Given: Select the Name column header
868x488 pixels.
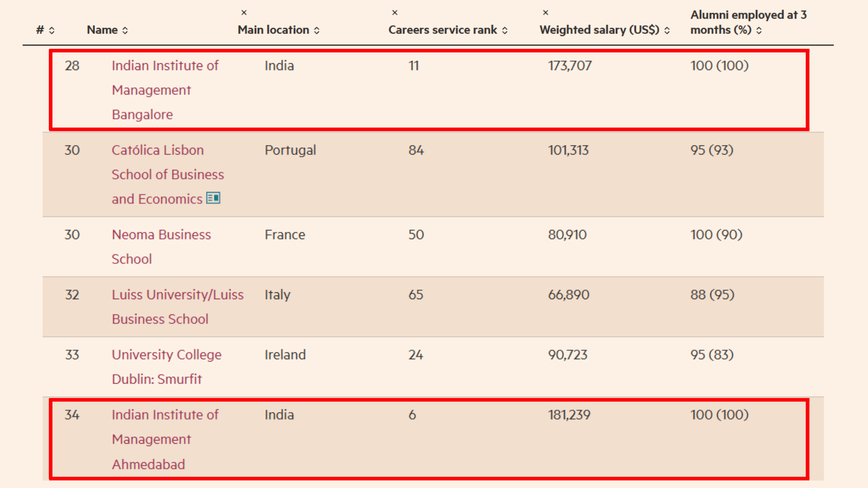Looking at the screenshot, I should pos(102,30).
